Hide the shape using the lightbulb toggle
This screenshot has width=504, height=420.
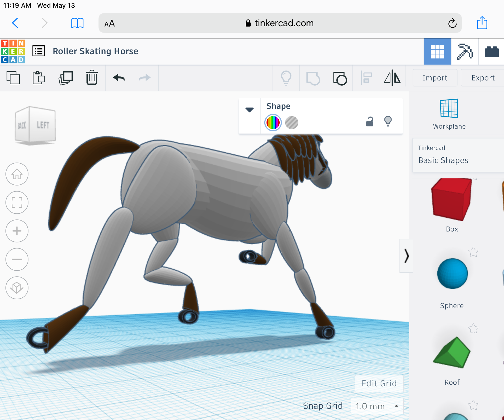tap(388, 121)
